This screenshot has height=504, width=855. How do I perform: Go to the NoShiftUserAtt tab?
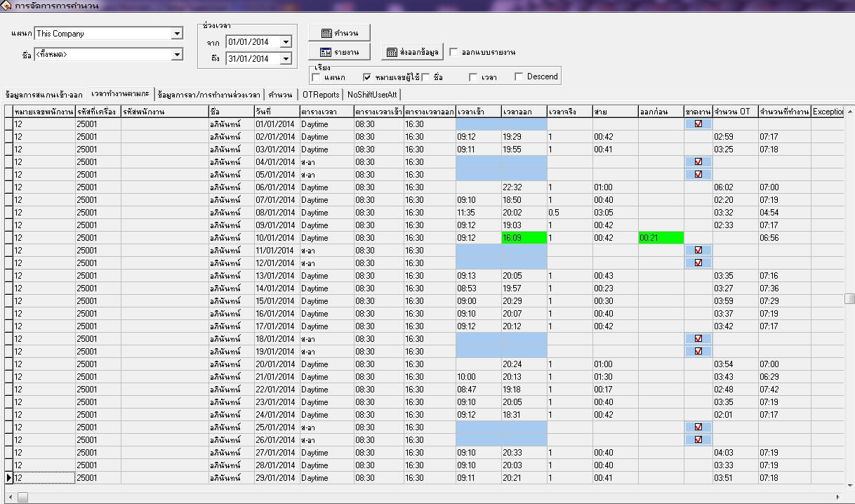(x=372, y=95)
